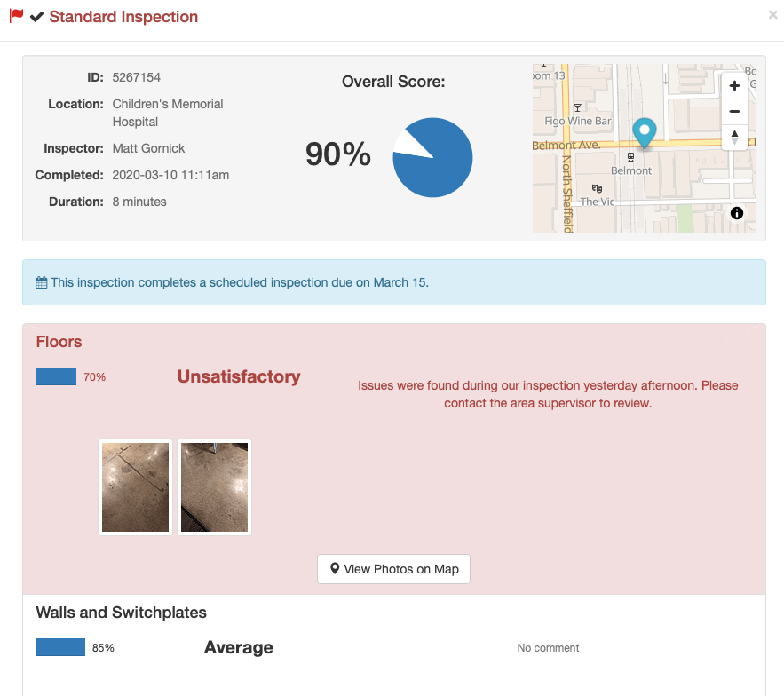The image size is (784, 696).
Task: Click the Floors section heading
Action: pyautogui.click(x=59, y=342)
